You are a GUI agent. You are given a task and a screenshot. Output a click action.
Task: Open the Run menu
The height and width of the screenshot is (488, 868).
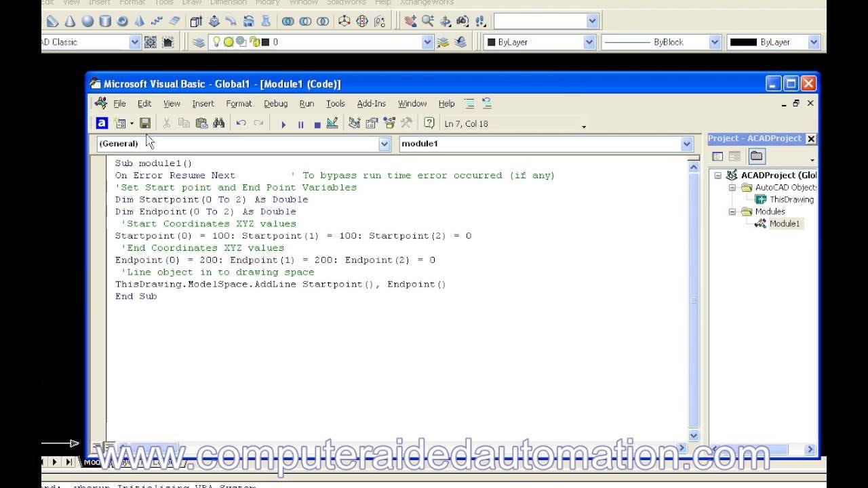coord(307,104)
